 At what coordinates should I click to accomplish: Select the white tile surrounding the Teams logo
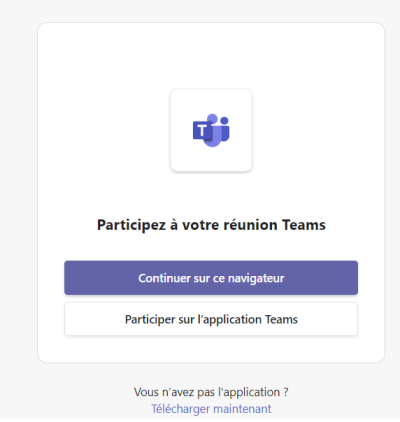tap(211, 130)
